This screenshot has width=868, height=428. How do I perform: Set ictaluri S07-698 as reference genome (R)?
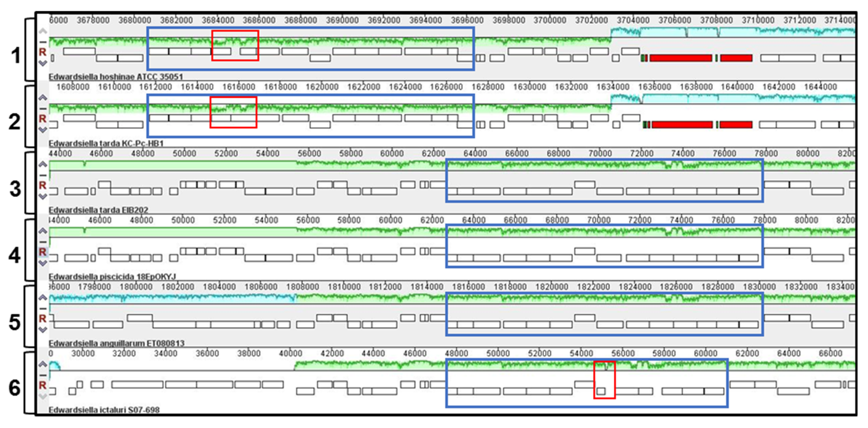(42, 385)
